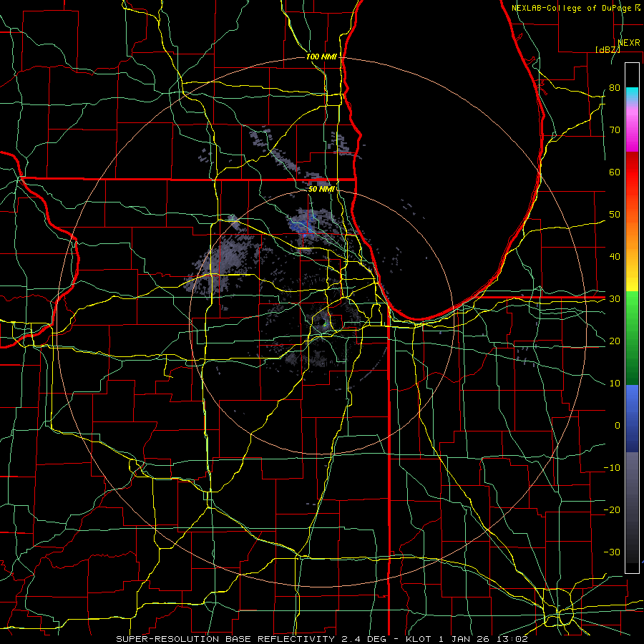Viewport: 644px width, 644px height.
Task: Click the -30 value on the dBZ scale
Action: click(612, 552)
